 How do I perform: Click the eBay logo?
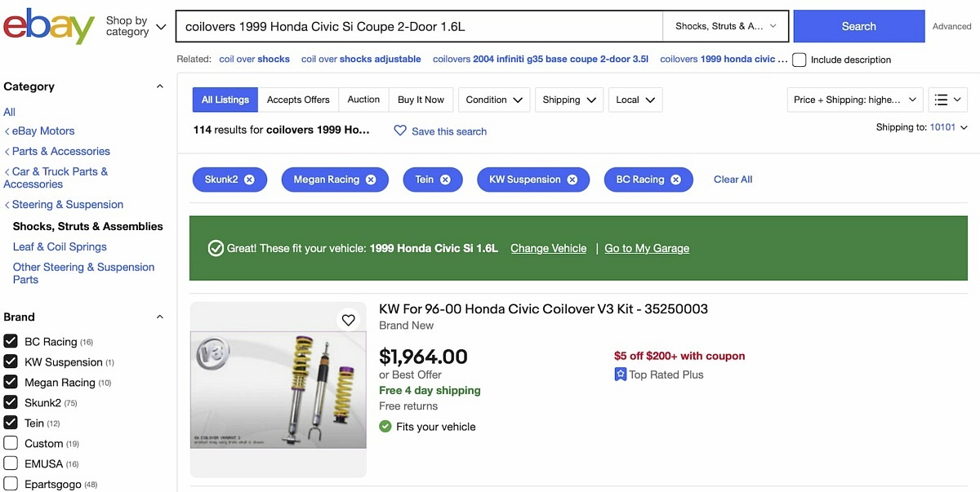[x=48, y=25]
